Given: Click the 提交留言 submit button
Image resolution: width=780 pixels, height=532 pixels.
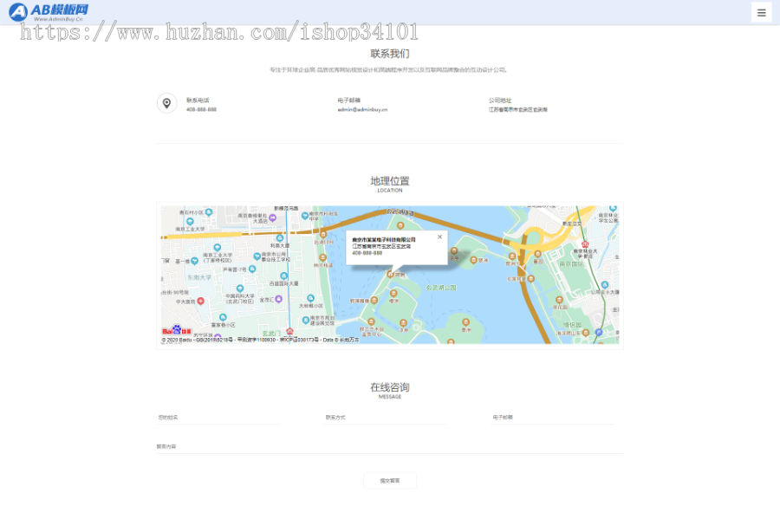Looking at the screenshot, I should [390, 481].
